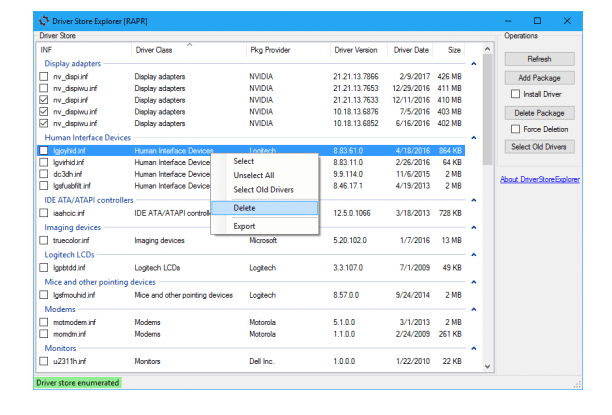Sort by the Size column header
The width and height of the screenshot is (612, 415).
tap(449, 50)
